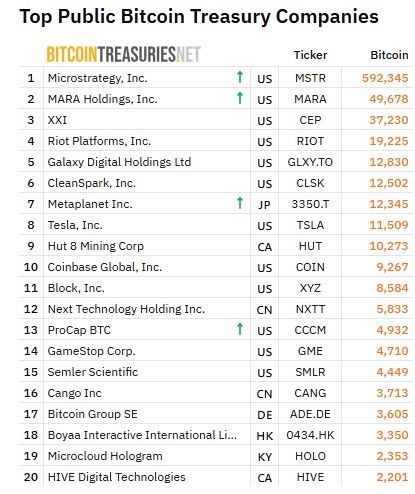Click the green up arrow in Metaplanet row
The width and height of the screenshot is (415, 494).
tap(240, 203)
